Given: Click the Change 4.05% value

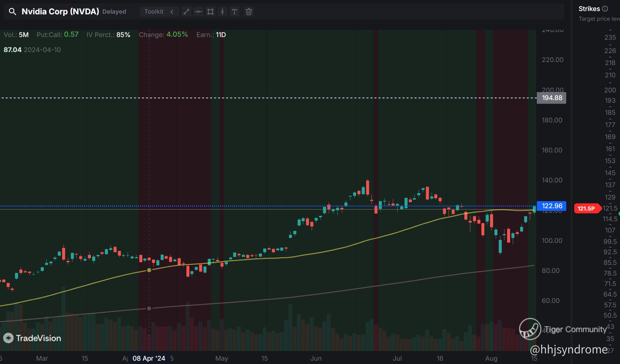Looking at the screenshot, I should [177, 34].
